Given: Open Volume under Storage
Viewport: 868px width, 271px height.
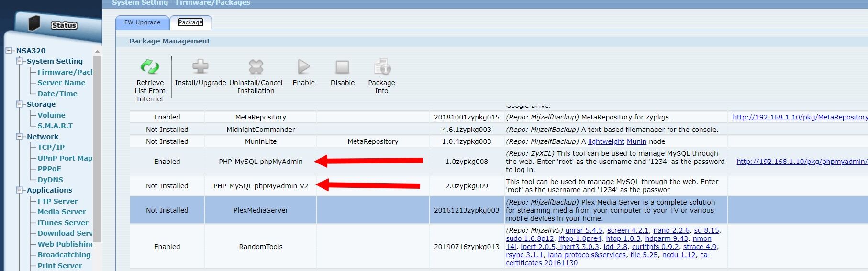Looking at the screenshot, I should 51,115.
